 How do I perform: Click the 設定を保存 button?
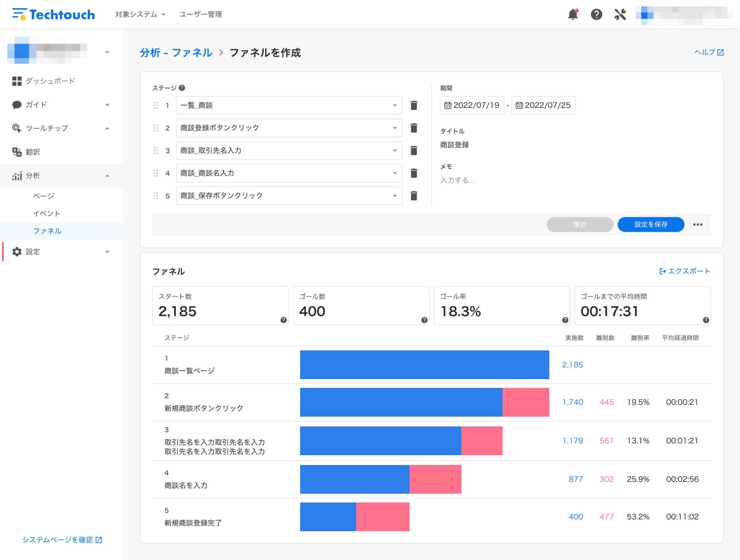tap(651, 225)
